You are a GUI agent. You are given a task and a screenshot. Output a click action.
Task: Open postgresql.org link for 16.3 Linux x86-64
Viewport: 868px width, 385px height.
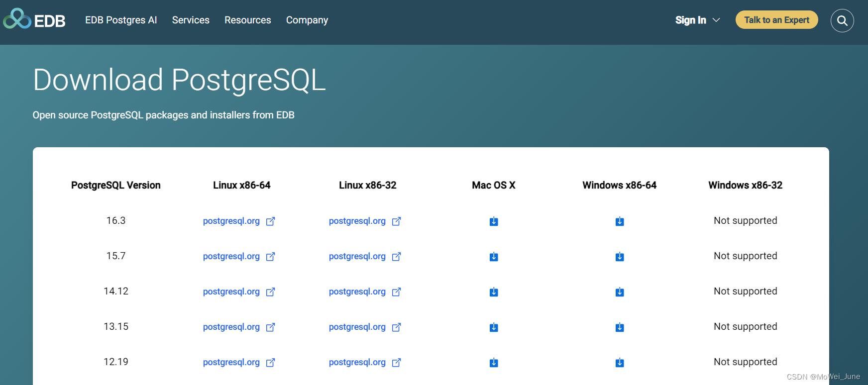click(x=231, y=221)
